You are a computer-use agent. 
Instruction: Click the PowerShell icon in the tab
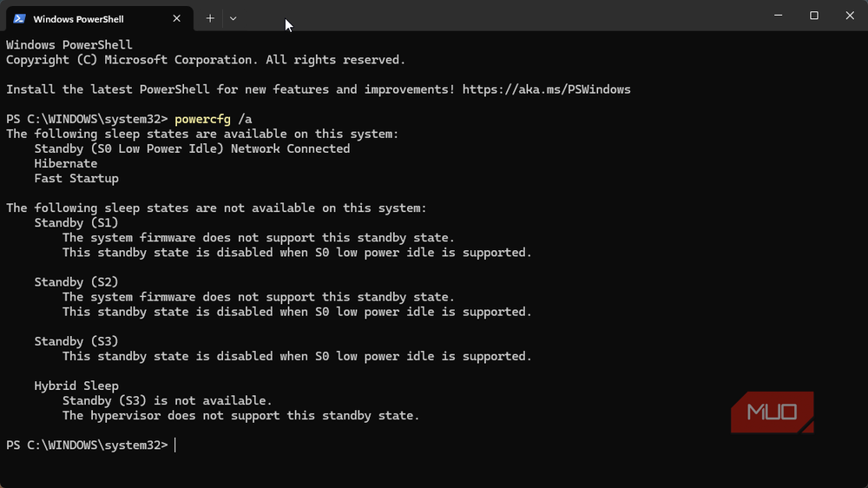click(19, 19)
